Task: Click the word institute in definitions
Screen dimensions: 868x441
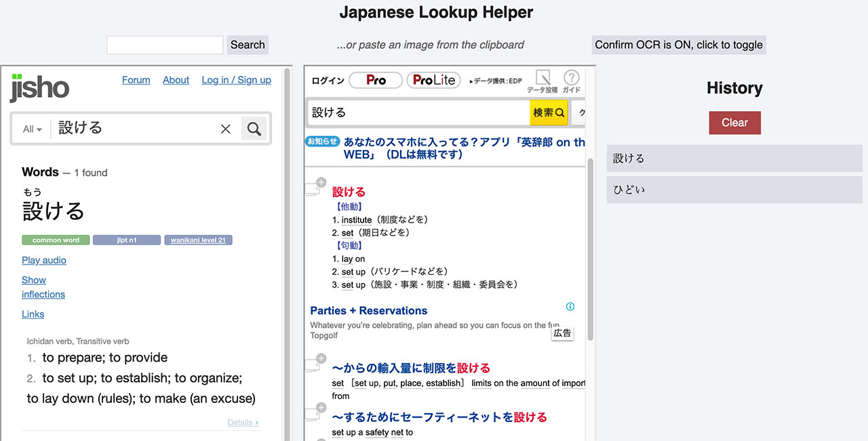Action: tap(357, 220)
